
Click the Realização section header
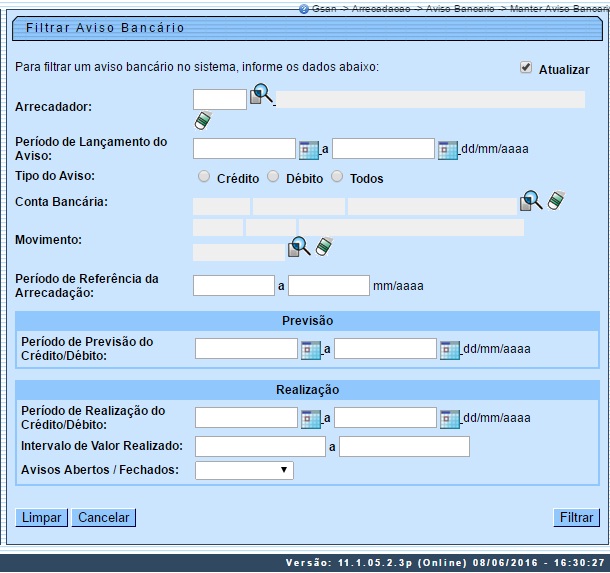pyautogui.click(x=307, y=390)
